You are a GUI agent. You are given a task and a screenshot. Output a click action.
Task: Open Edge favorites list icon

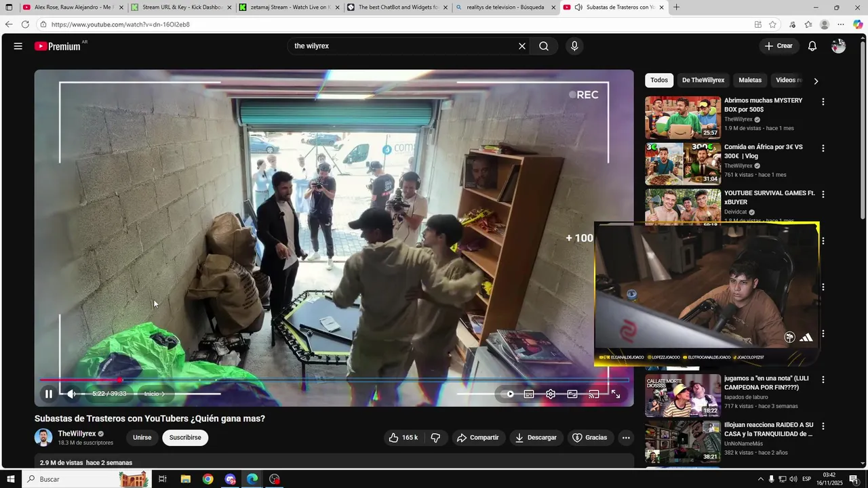[x=808, y=24]
